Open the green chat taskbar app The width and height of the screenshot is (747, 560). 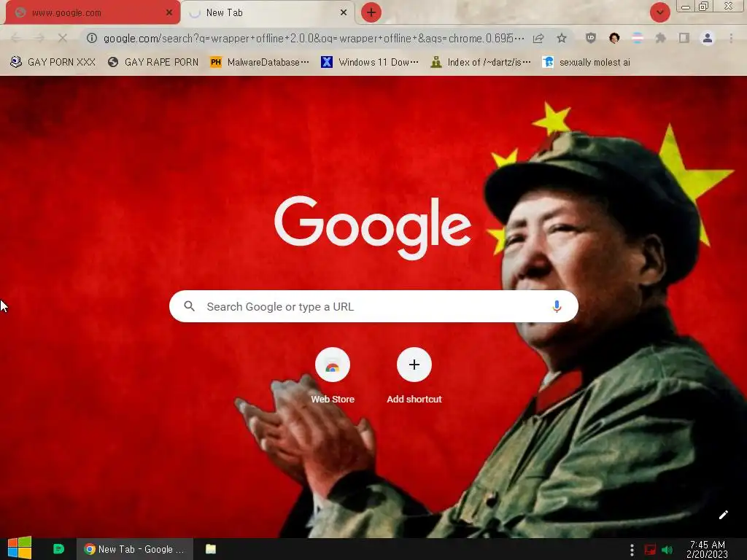tap(58, 549)
